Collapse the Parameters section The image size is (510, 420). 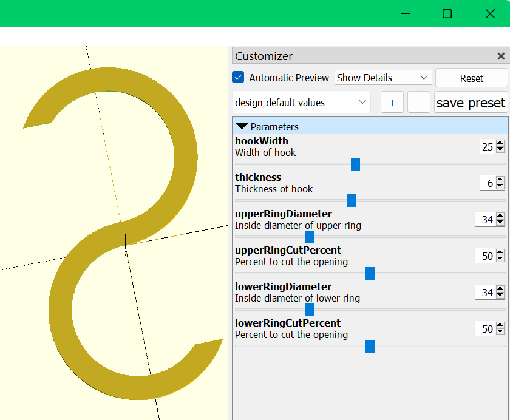[242, 127]
